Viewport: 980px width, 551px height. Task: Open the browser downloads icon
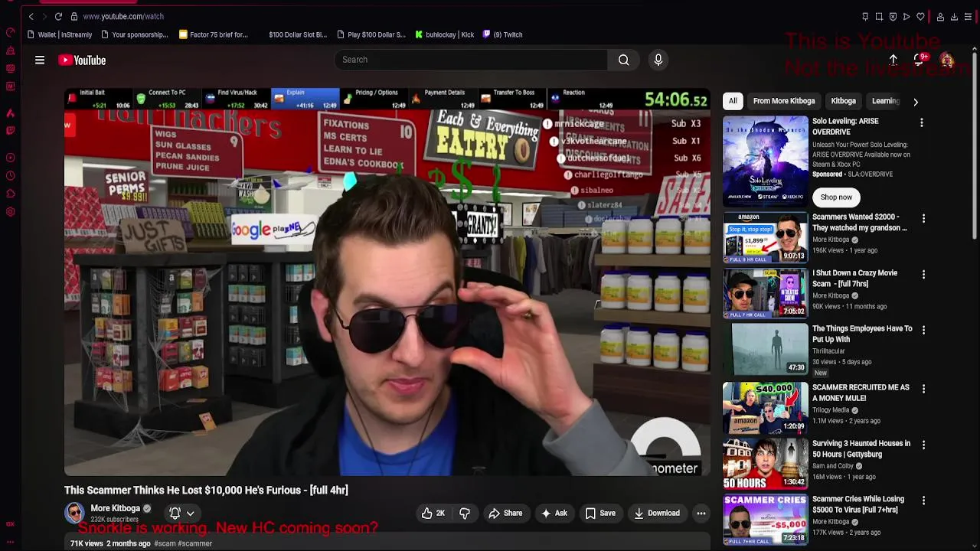[x=954, y=16]
